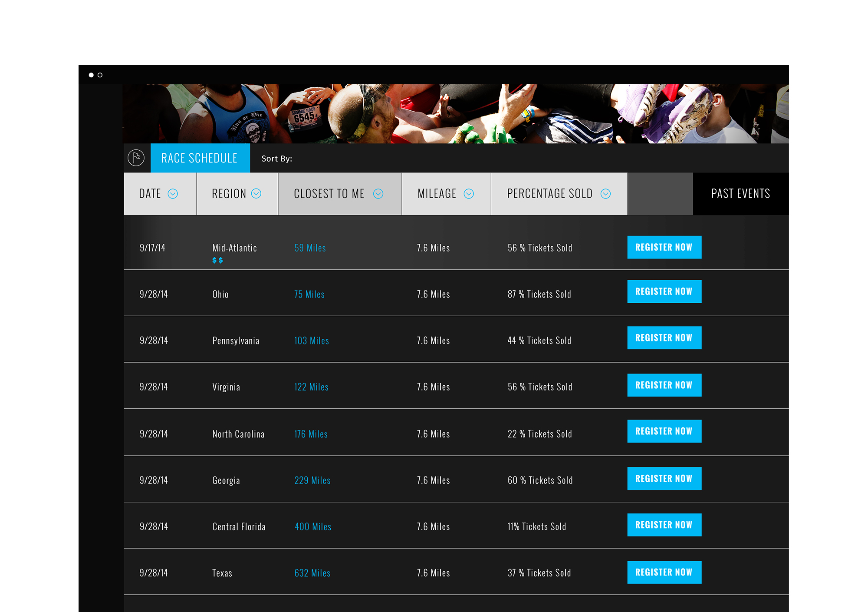The image size is (868, 612).
Task: Click the 176 Miles distance link
Action: click(311, 434)
